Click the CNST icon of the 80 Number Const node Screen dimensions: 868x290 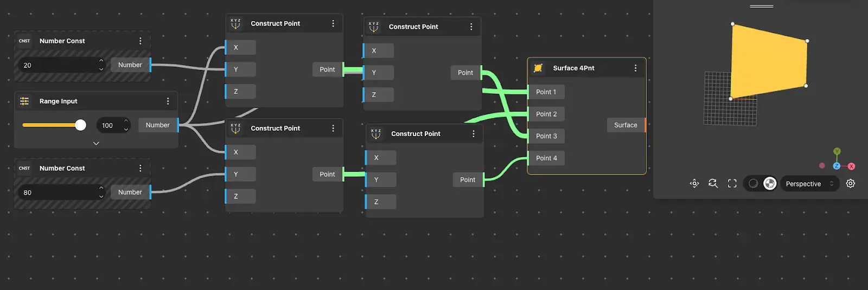pos(24,169)
